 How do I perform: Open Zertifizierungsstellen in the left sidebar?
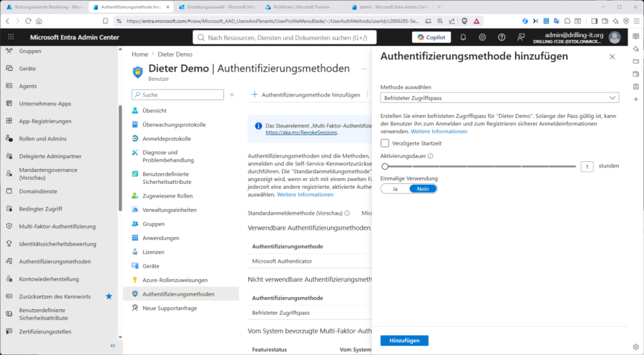[45, 331]
